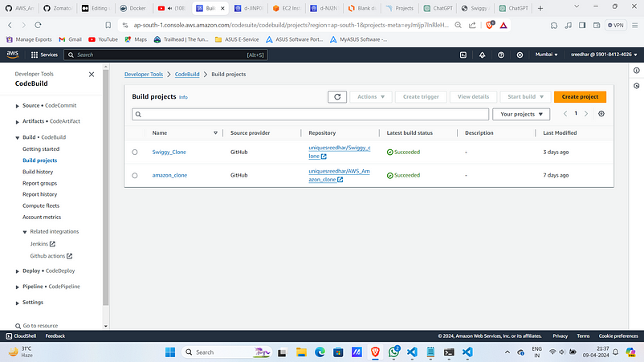644x362 pixels.
Task: Open uniquesreedhar/AWS_Amazon_clone repository link
Action: 339,175
